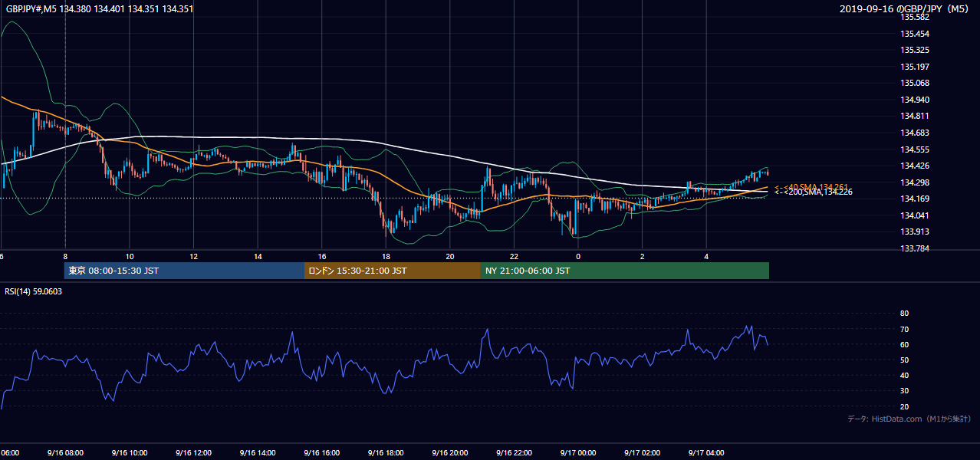Click price axis label 134.683
Viewport: 980px width, 460px height.
(x=916, y=133)
